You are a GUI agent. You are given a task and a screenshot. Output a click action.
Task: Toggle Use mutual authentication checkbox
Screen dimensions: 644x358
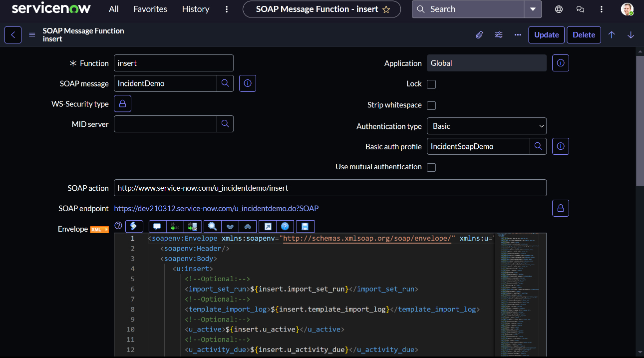(x=431, y=167)
